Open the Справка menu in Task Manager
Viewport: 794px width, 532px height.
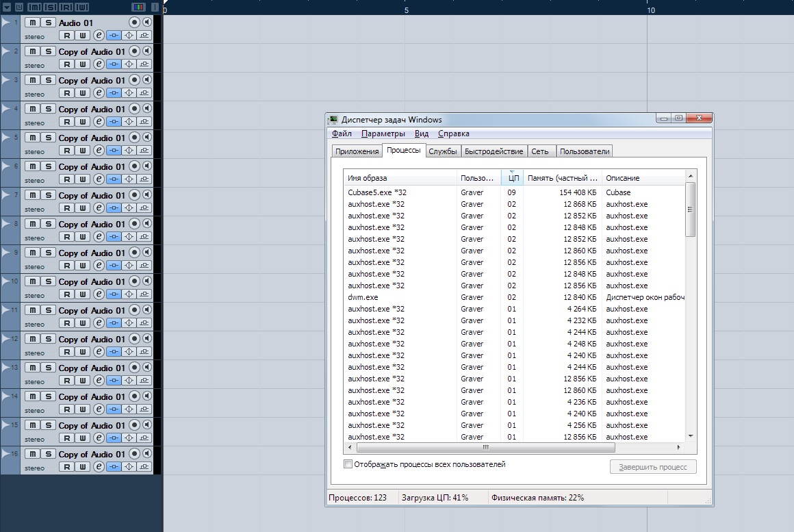454,134
